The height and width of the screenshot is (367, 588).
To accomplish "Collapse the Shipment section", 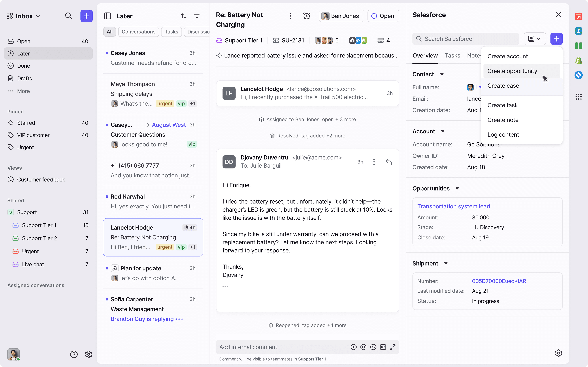I will [x=446, y=263].
